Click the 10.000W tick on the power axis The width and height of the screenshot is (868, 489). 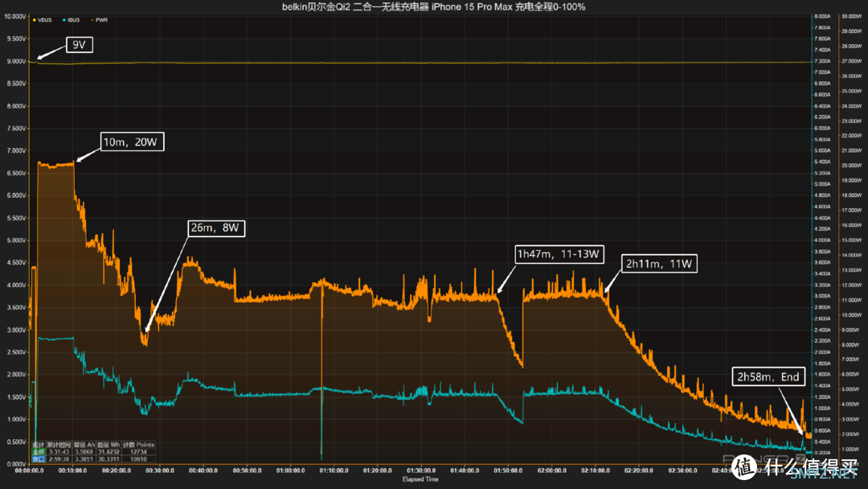point(851,315)
